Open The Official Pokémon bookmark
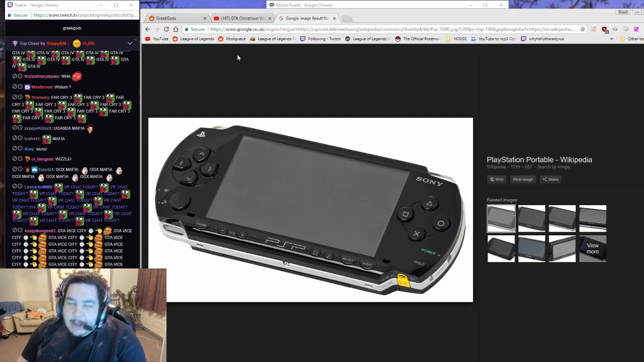The width and height of the screenshot is (644, 362). (418, 39)
